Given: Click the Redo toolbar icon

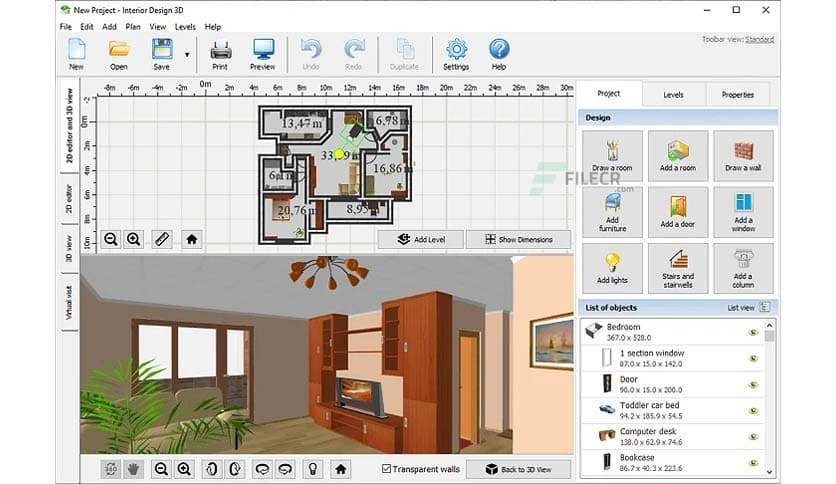Looking at the screenshot, I should 353,54.
